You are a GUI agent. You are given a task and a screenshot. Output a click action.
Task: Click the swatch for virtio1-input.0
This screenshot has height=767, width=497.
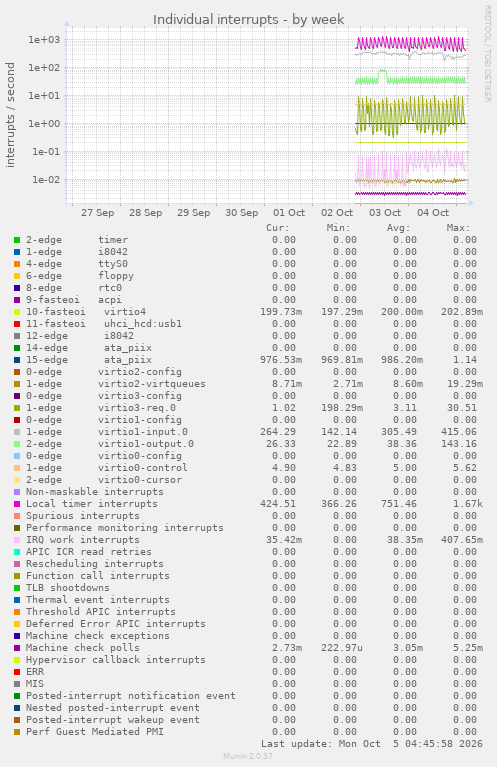tap(17, 432)
